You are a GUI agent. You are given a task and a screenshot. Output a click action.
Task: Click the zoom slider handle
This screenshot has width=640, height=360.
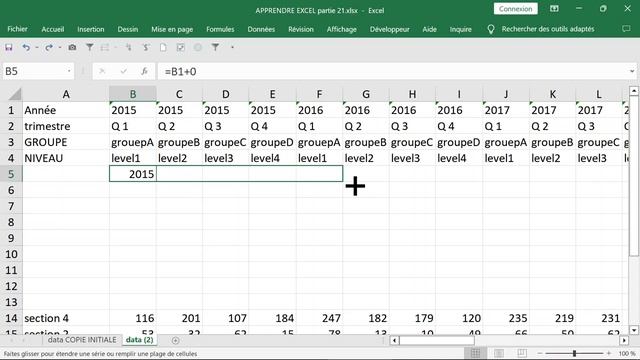(x=574, y=353)
